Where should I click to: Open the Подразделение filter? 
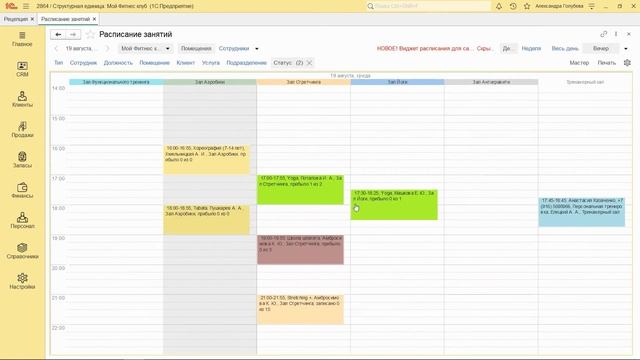pos(247,62)
